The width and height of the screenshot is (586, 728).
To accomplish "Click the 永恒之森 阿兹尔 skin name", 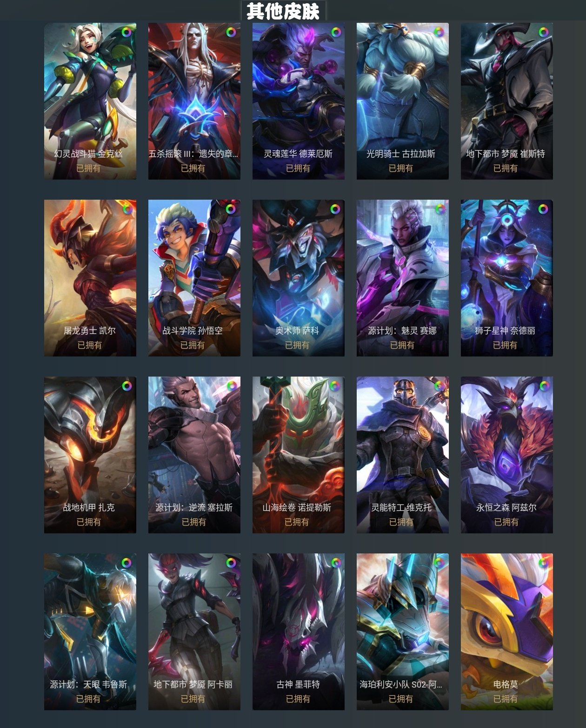I will tap(506, 507).
